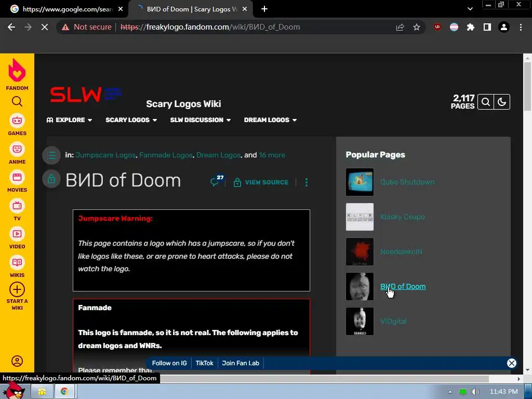Open the Games section in Fandom sidebar
The width and height of the screenshot is (532, 399).
click(17, 125)
